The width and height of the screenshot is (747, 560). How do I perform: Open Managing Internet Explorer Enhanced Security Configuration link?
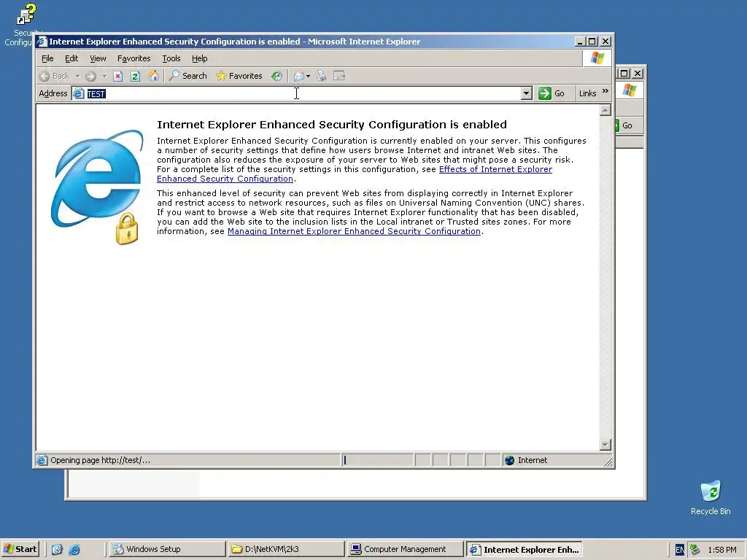point(354,231)
